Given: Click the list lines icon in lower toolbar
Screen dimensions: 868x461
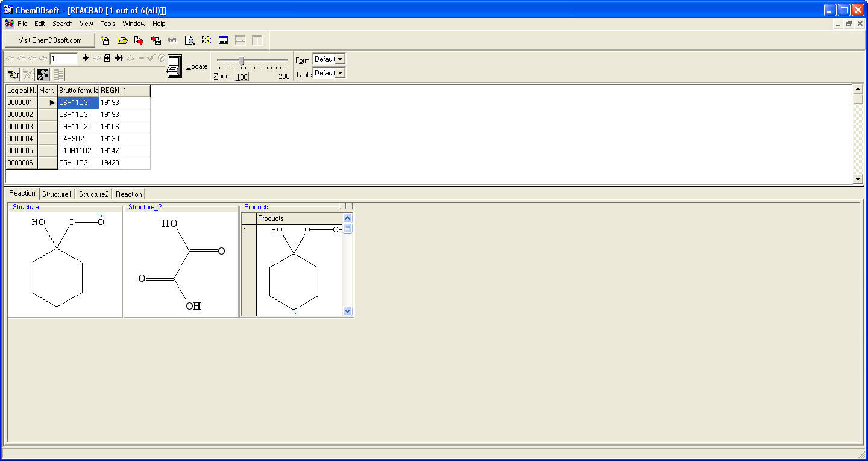Looking at the screenshot, I should coord(58,75).
